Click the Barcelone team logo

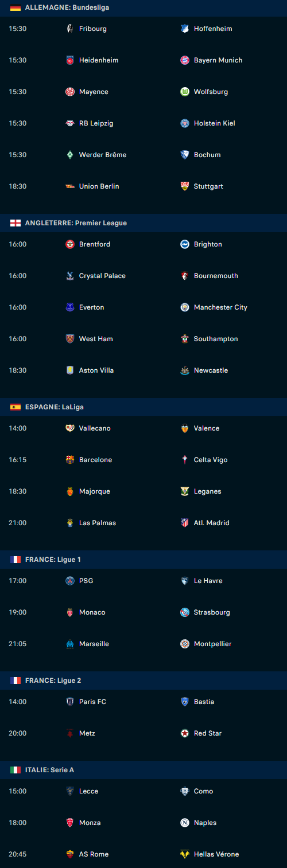70,460
